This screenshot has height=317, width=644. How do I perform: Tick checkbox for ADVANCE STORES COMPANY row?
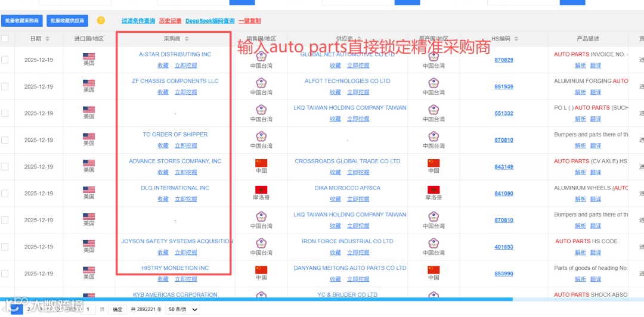5,167
